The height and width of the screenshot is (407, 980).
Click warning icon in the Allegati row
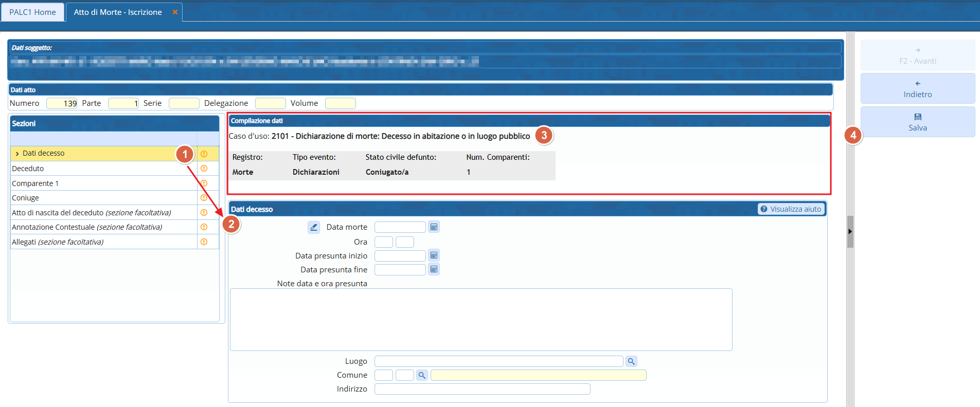pyautogui.click(x=204, y=242)
